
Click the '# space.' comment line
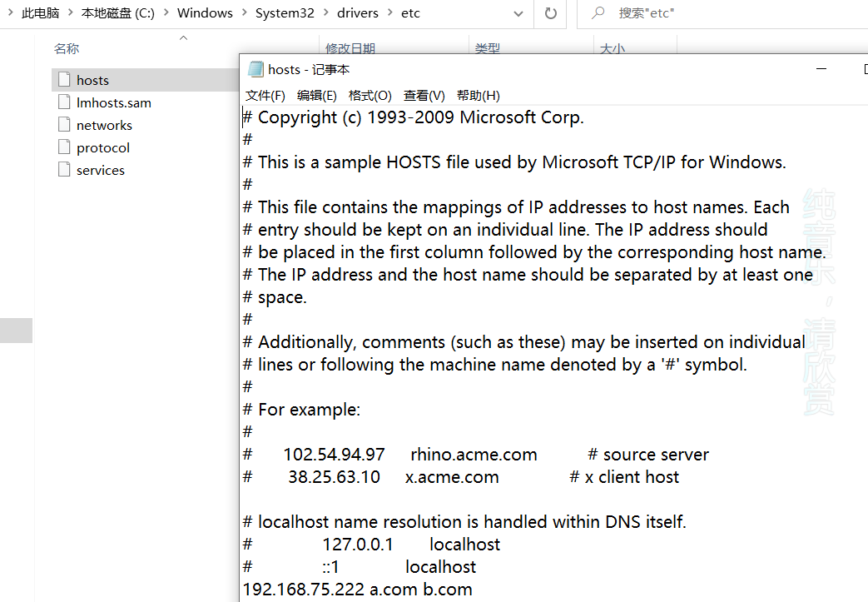point(275,297)
